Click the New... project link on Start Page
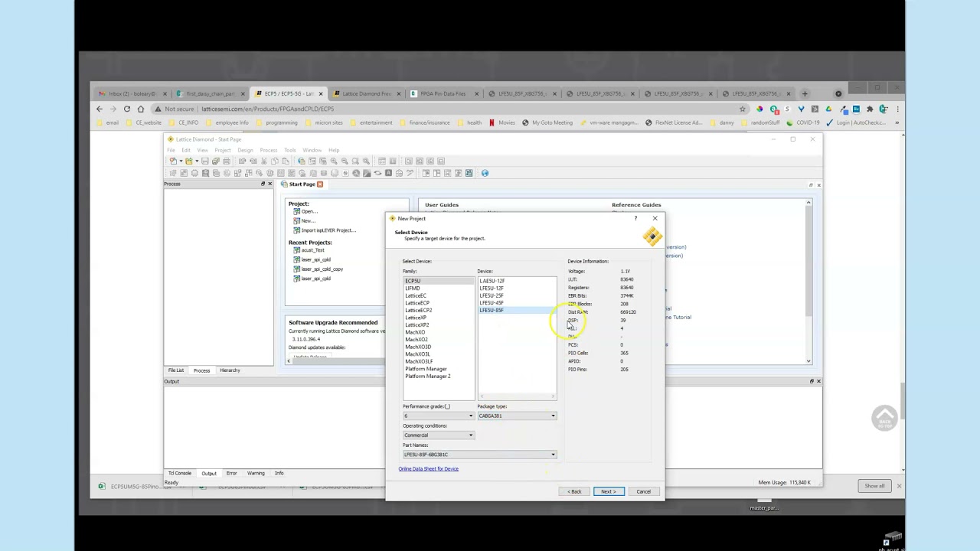The image size is (980, 551). [308, 220]
